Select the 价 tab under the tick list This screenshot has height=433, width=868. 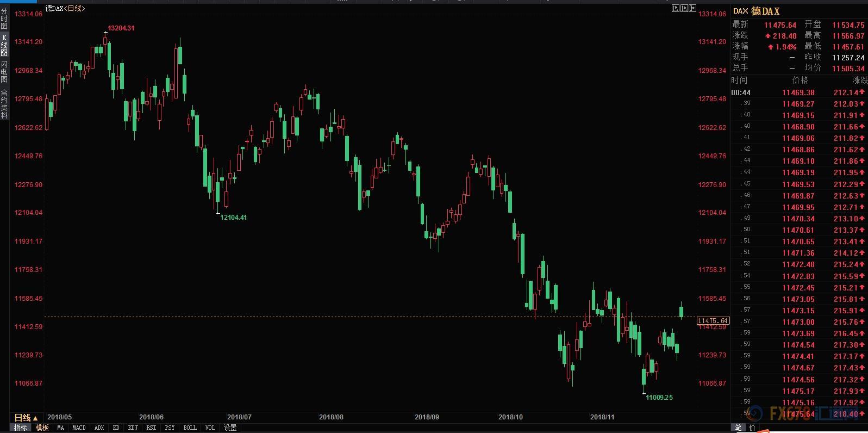(x=752, y=428)
